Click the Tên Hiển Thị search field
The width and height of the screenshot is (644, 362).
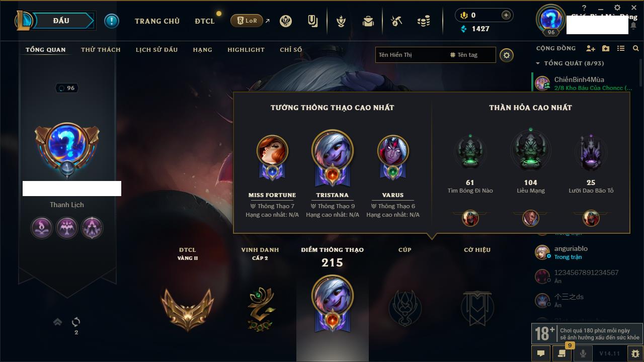[x=412, y=55]
